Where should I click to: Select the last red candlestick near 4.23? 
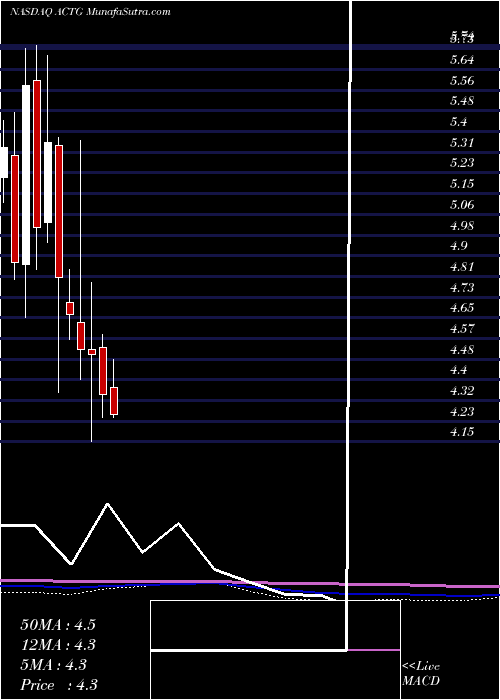pyautogui.click(x=114, y=401)
